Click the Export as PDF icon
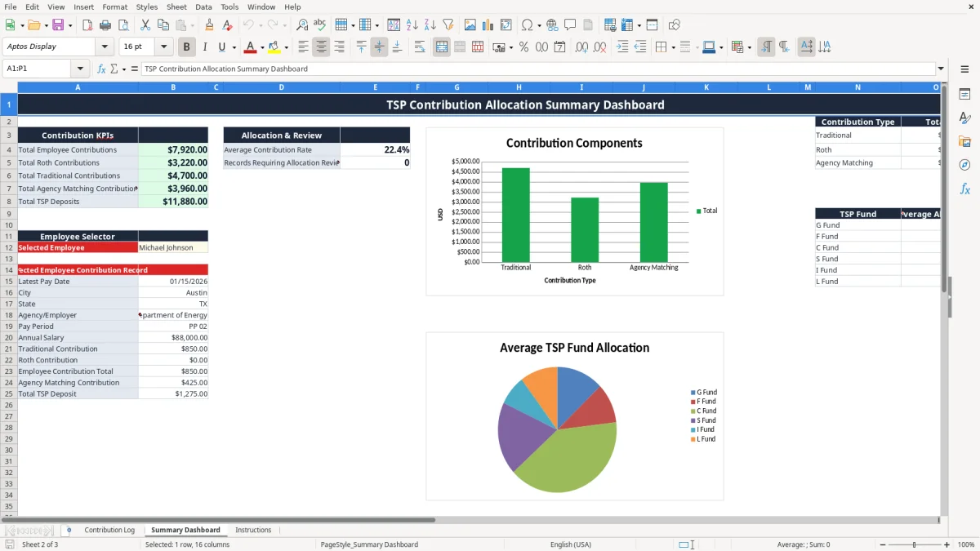The image size is (980, 551). click(87, 25)
